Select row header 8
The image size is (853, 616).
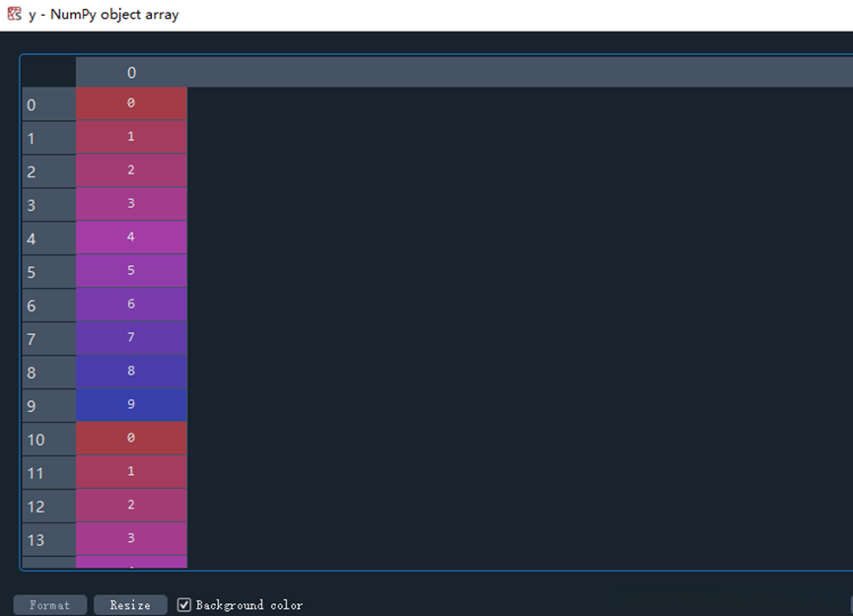pos(49,373)
